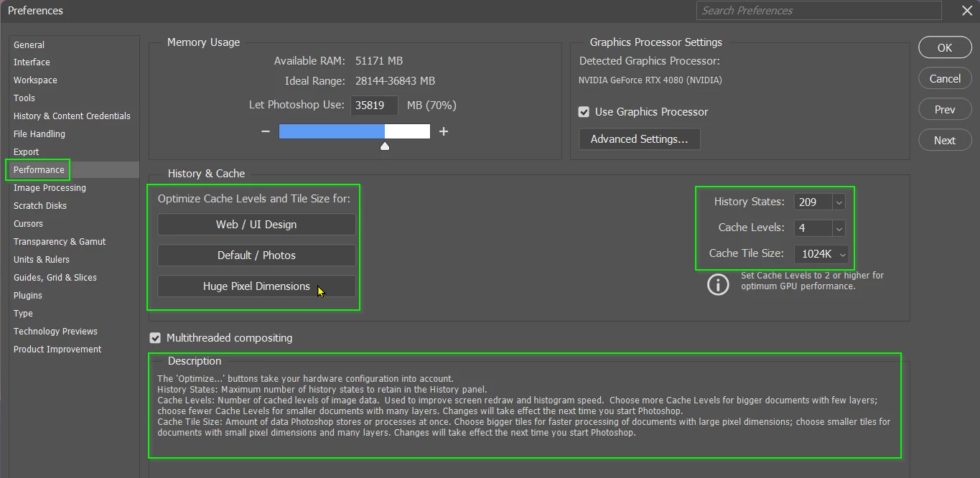Viewport: 980px width, 478px height.
Task: Click the memory slider triangle handle
Action: coord(385,146)
